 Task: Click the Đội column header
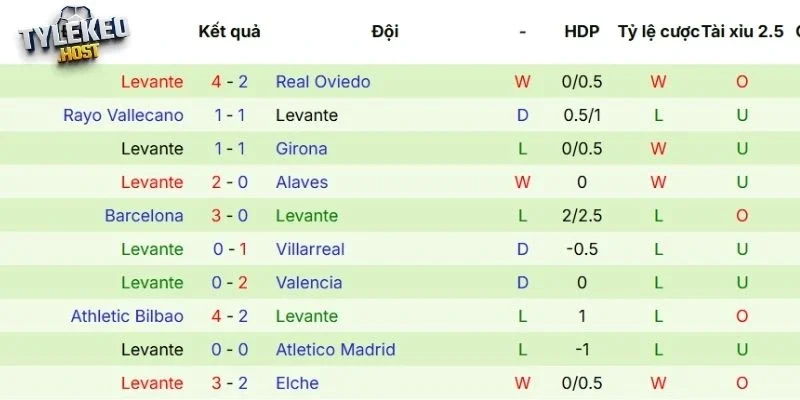click(384, 31)
